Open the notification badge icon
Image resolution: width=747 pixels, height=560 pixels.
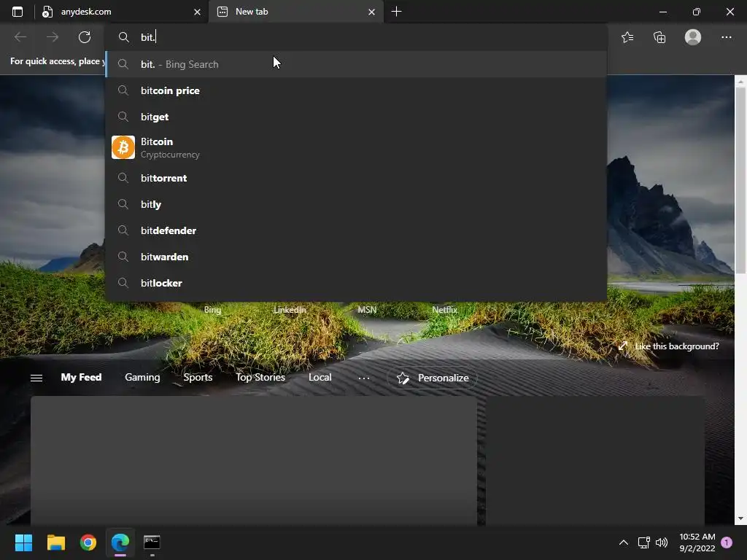[x=727, y=542]
